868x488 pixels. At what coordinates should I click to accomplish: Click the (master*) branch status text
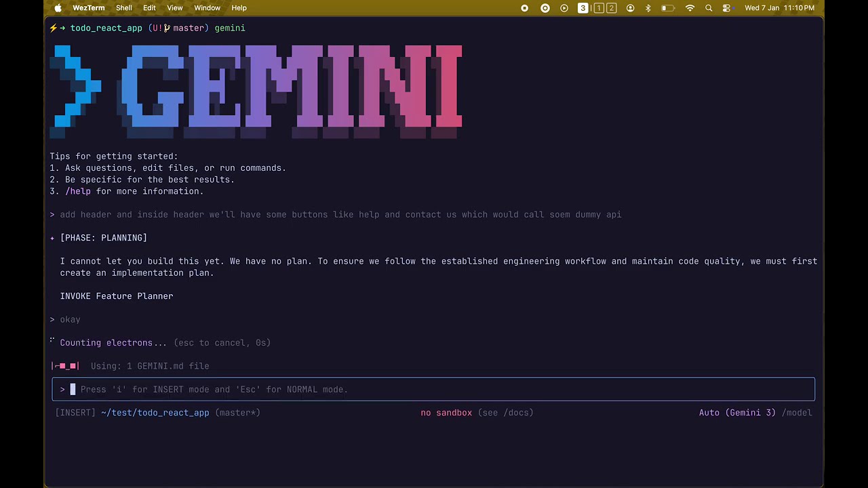pos(237,412)
